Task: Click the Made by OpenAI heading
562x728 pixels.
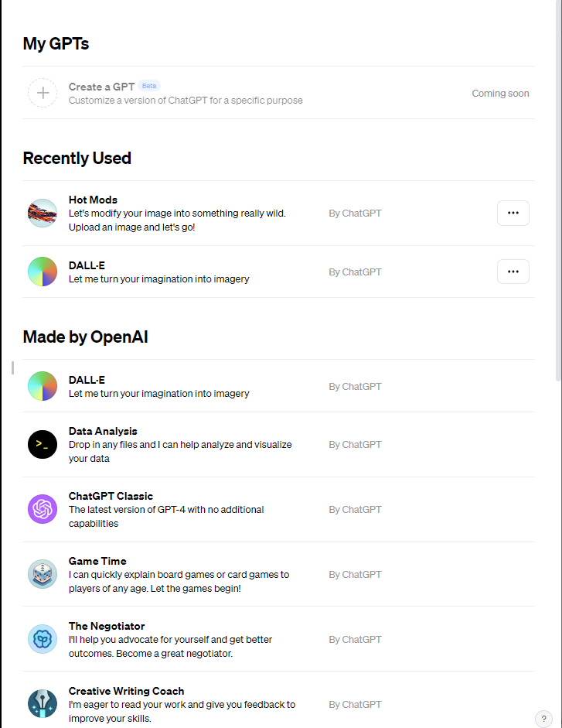Action: 85,337
